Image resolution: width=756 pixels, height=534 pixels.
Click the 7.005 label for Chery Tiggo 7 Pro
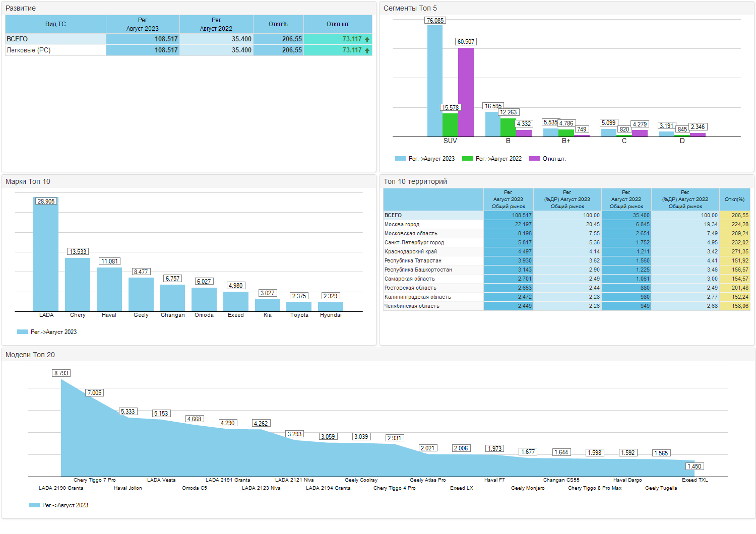(94, 393)
